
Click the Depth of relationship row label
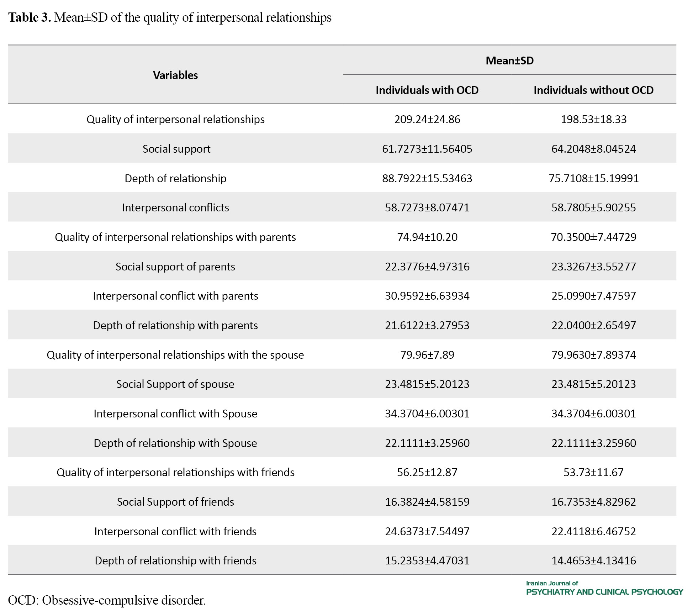175,178
